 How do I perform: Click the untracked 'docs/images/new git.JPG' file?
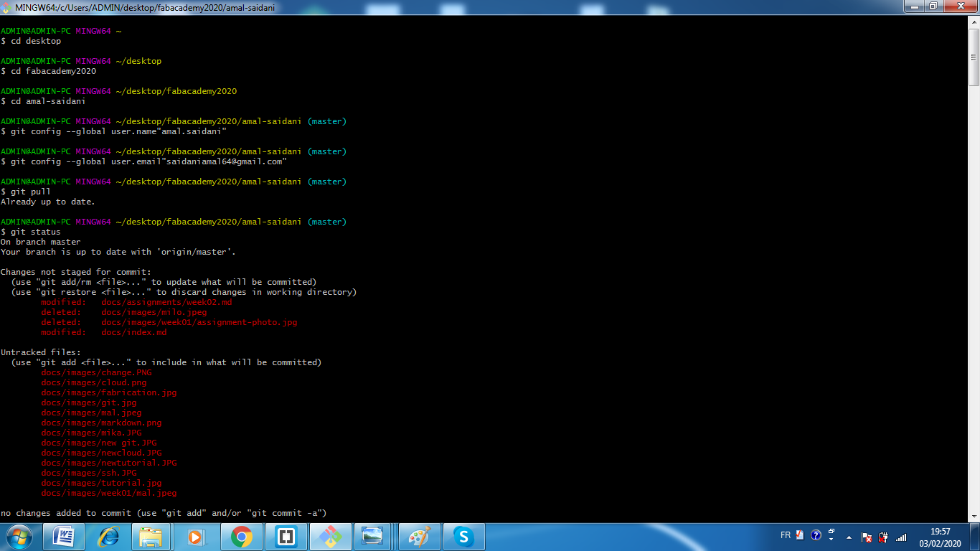click(x=98, y=443)
